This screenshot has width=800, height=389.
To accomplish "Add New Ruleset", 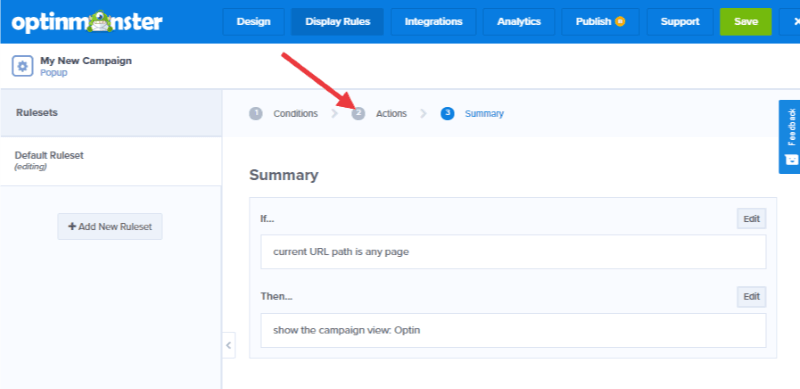I will pyautogui.click(x=110, y=227).
